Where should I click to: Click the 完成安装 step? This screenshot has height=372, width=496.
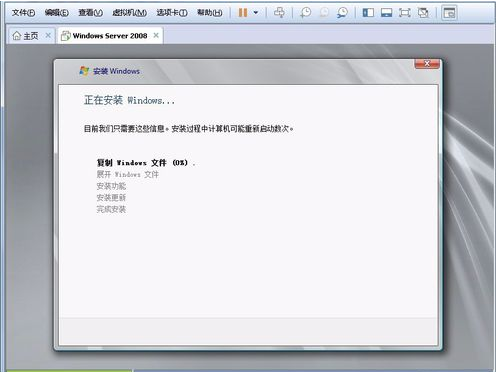111,209
